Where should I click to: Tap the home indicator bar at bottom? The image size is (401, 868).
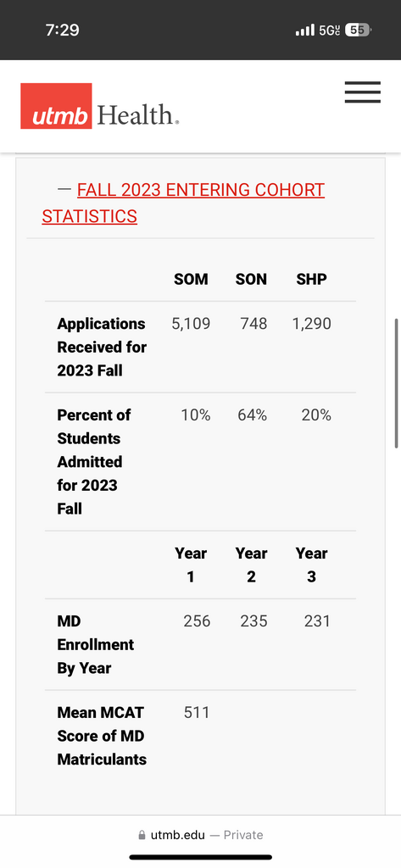(x=200, y=858)
